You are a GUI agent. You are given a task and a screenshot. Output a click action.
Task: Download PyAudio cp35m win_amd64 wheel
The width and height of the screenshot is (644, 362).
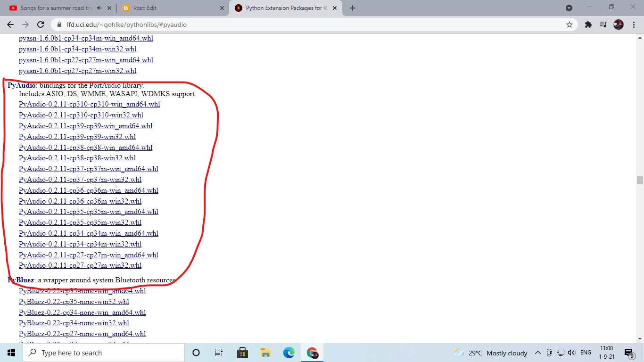89,212
